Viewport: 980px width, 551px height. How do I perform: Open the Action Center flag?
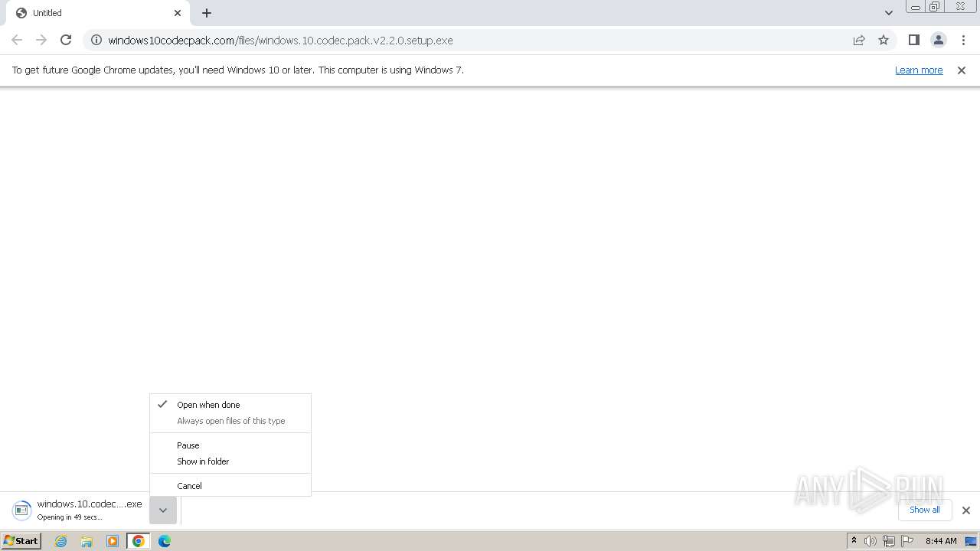[907, 541]
